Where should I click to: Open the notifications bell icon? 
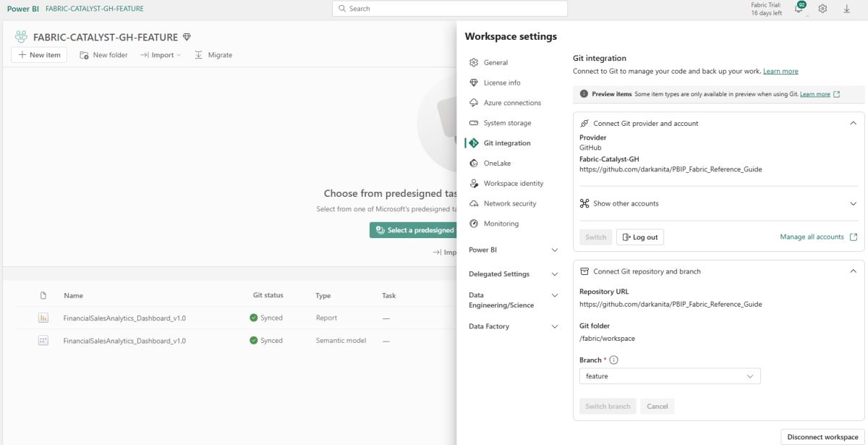(x=799, y=9)
